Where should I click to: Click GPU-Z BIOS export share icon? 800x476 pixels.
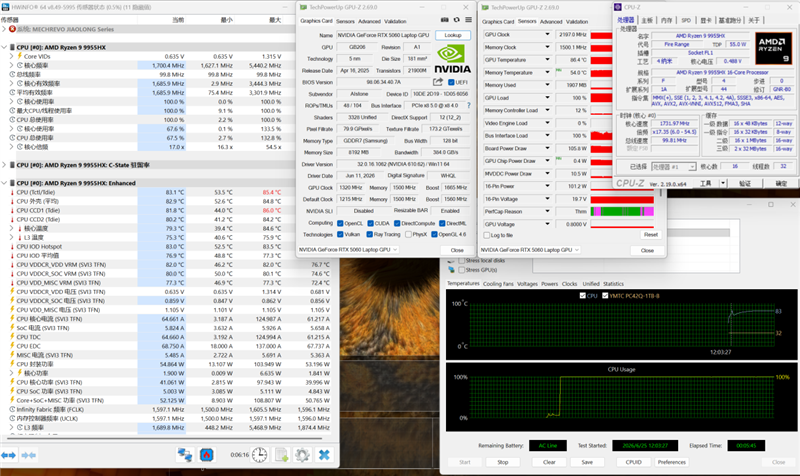click(438, 82)
